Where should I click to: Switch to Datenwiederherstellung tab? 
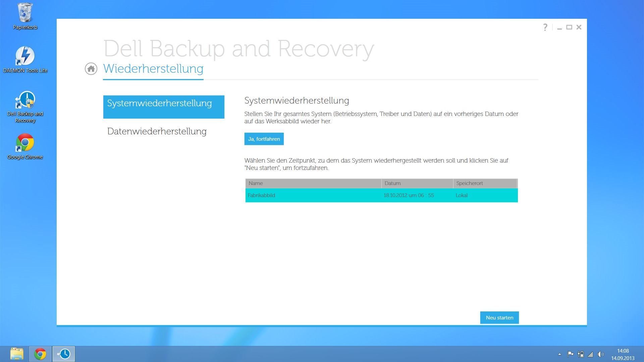[157, 131]
